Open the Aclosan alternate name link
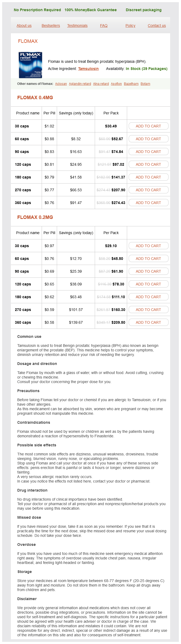181x644 pixels. point(61,84)
